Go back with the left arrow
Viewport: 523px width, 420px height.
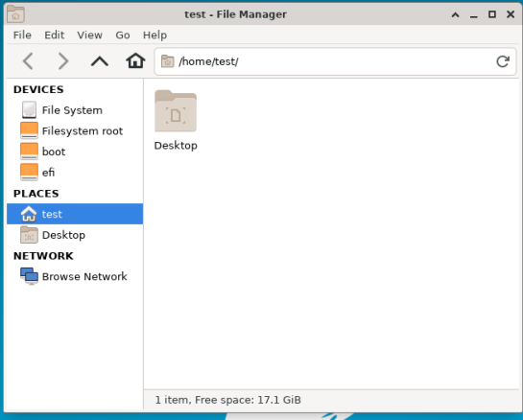click(28, 61)
